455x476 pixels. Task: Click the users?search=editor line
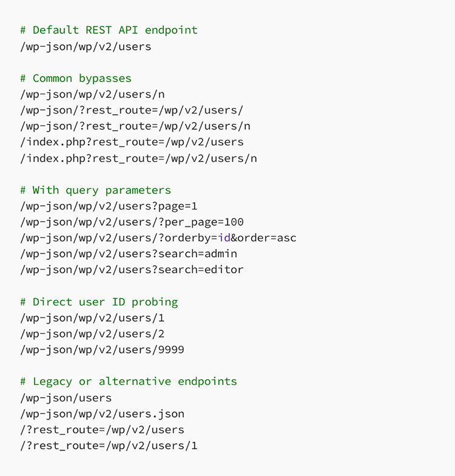[x=132, y=270]
